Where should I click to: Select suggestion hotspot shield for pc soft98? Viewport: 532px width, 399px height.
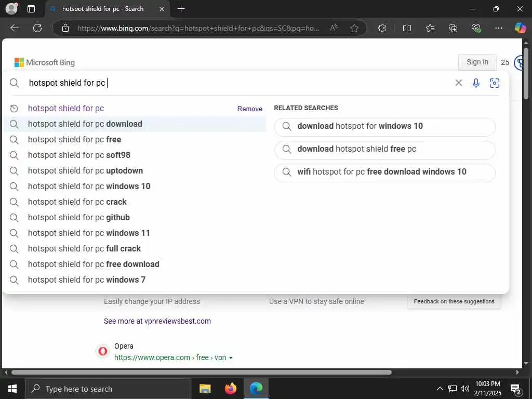[x=135, y=155]
